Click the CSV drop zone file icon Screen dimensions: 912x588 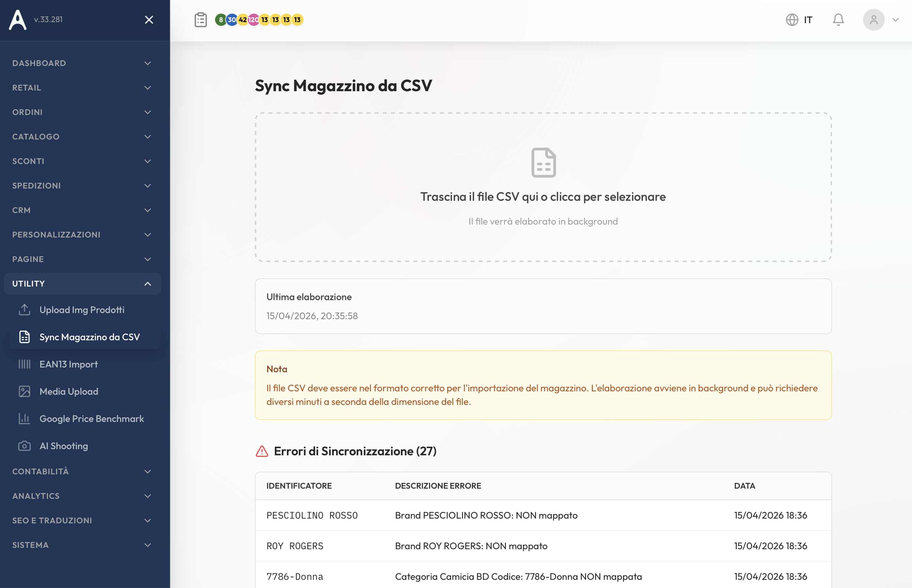[543, 163]
